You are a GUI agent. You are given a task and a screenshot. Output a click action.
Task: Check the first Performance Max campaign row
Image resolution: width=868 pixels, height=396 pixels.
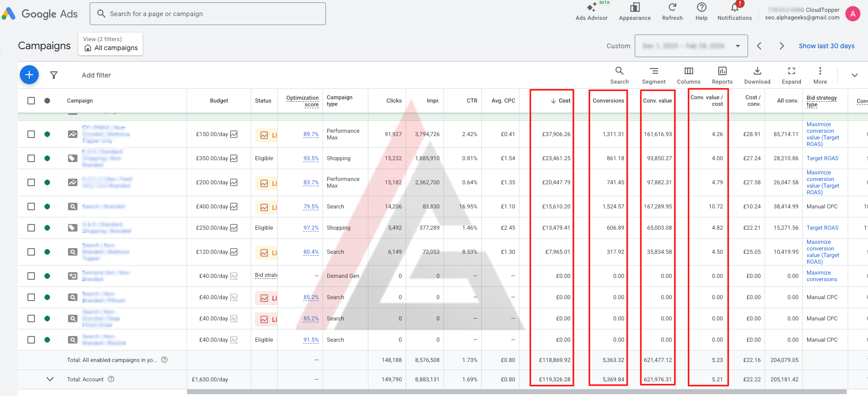tap(31, 134)
